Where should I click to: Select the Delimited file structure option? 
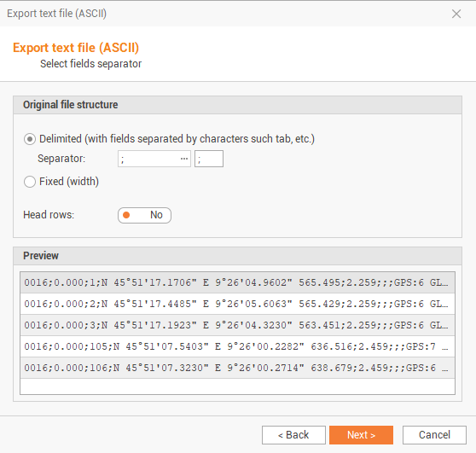[x=30, y=139]
